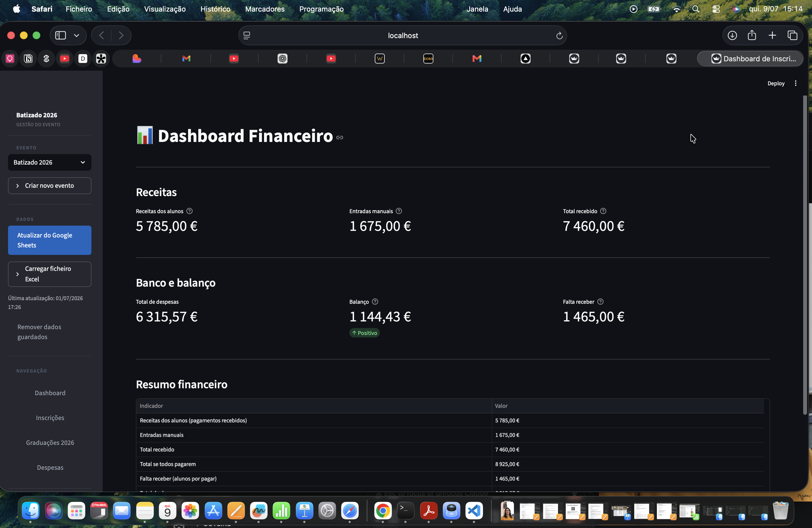Open Numbers from the Dock
The height and width of the screenshot is (528, 812).
pos(281,511)
